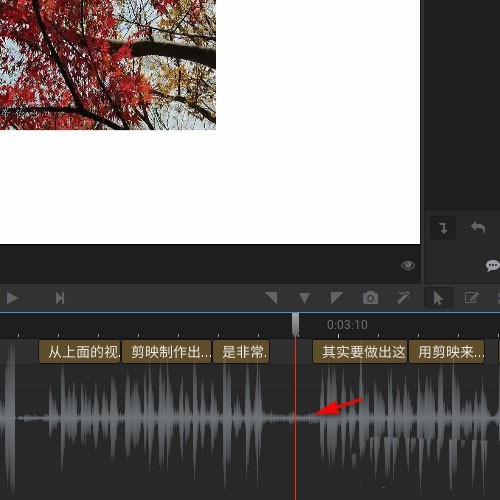Select the magic wand tool
This screenshot has width=500, height=500.
403,298
